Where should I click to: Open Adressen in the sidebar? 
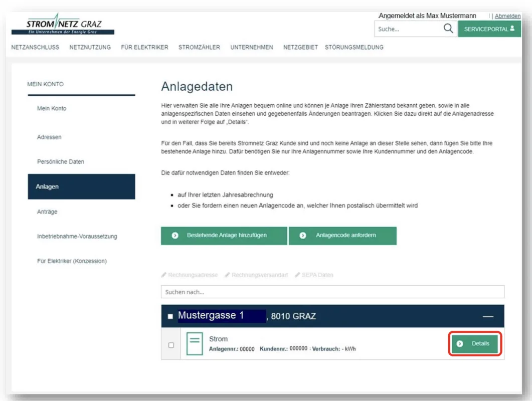[49, 137]
